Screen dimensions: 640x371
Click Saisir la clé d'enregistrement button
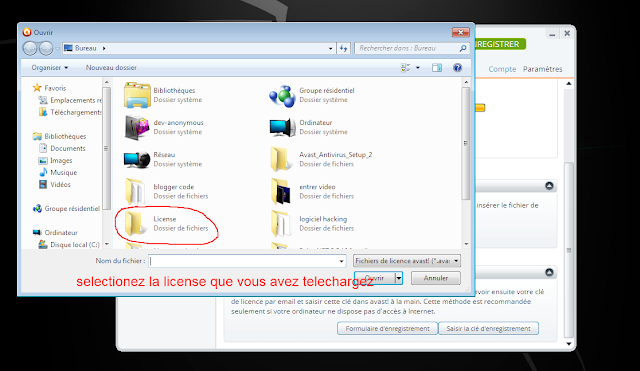click(x=488, y=329)
